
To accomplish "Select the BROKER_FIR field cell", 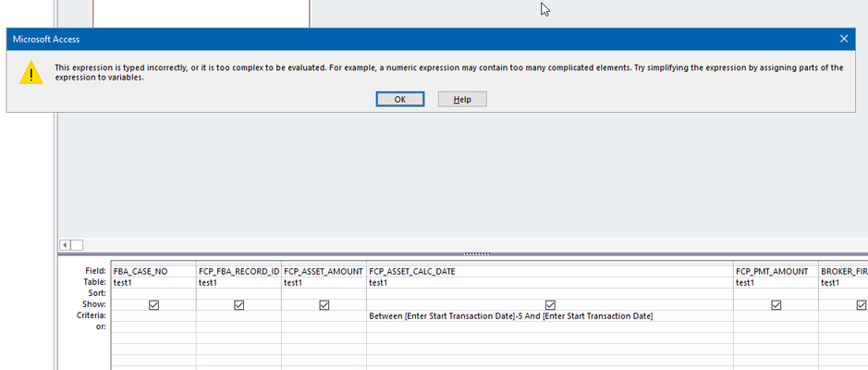I will click(844, 271).
